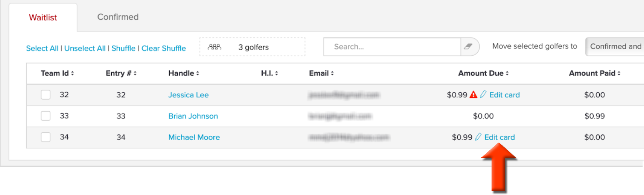Check the box for team 34
644x195 pixels.
[46, 137]
